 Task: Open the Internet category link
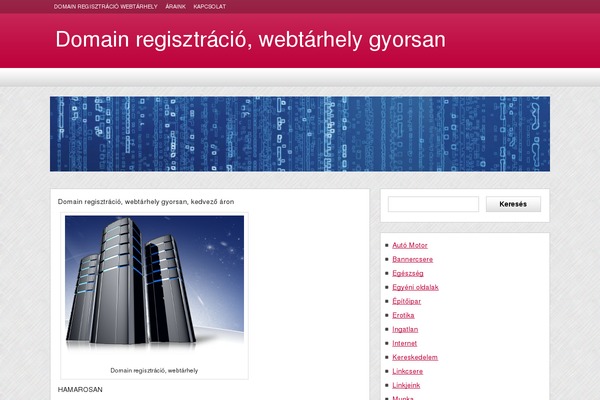pos(404,343)
